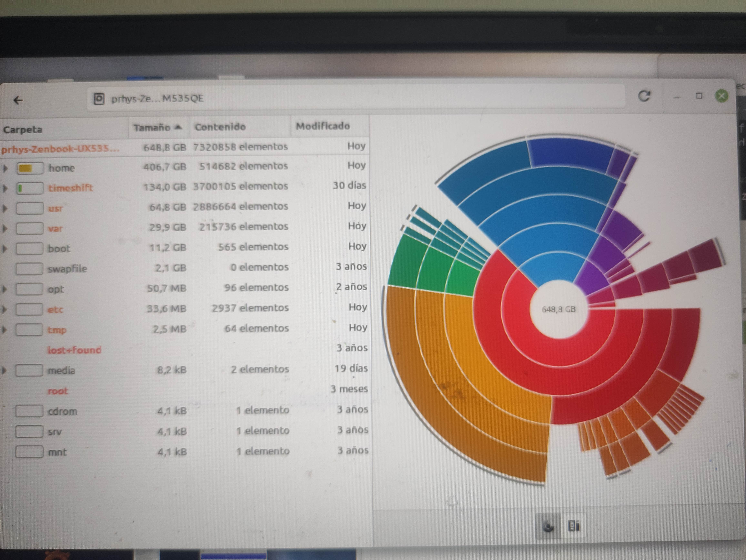Expand the home folder row
Screen dimensions: 746x560
coord(5,168)
